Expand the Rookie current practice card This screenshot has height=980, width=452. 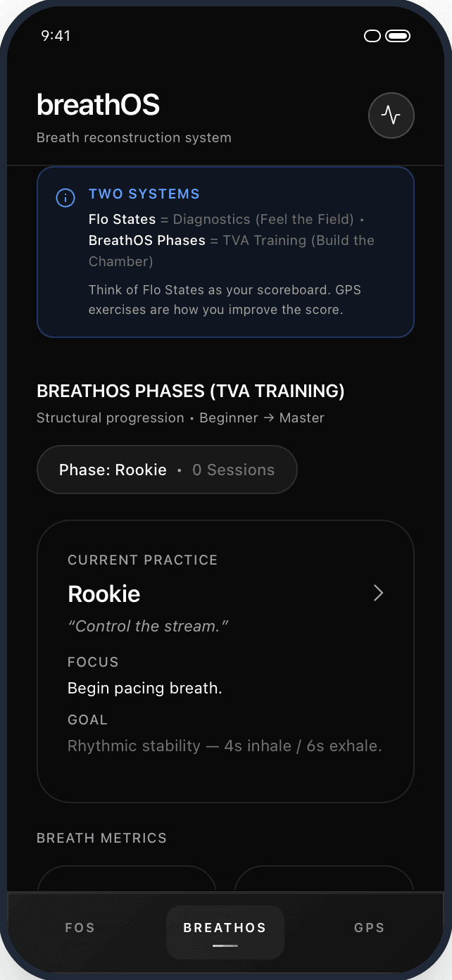pos(225,660)
